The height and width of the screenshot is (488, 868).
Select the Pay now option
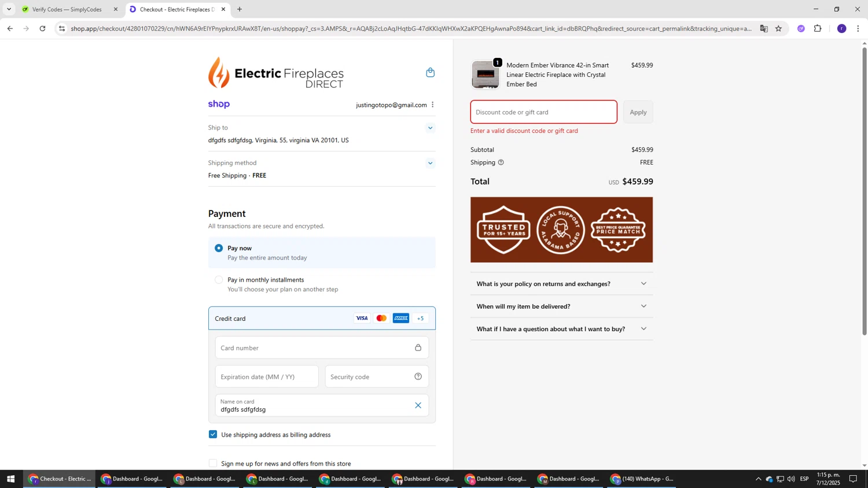pyautogui.click(x=219, y=248)
